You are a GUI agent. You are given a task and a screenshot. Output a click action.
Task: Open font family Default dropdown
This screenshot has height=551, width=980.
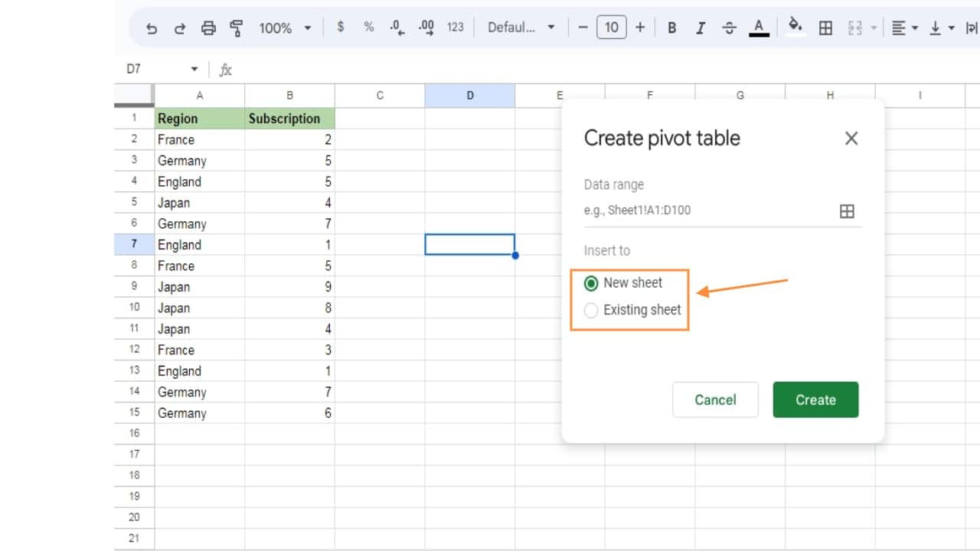(x=521, y=28)
